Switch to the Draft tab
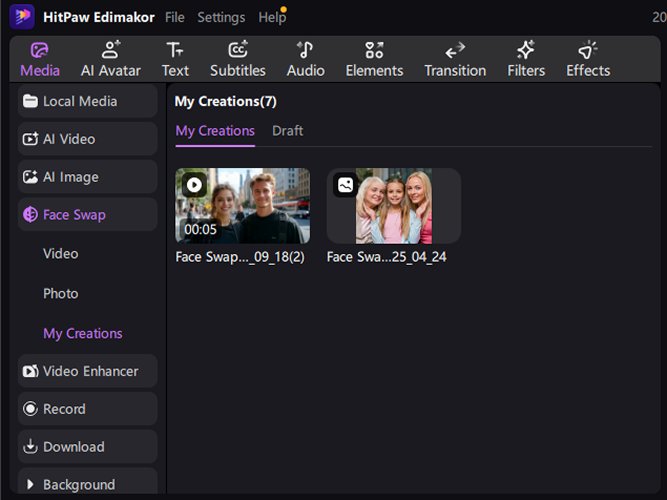Viewport: 667px width, 500px height. pyautogui.click(x=287, y=131)
